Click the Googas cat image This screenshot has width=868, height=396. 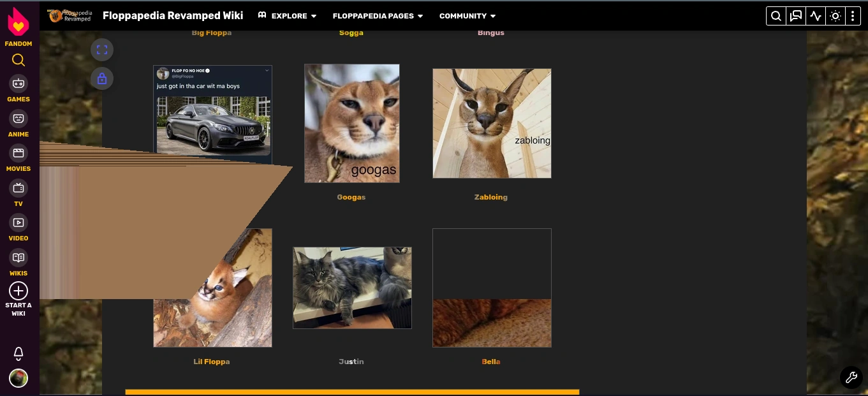pos(352,123)
